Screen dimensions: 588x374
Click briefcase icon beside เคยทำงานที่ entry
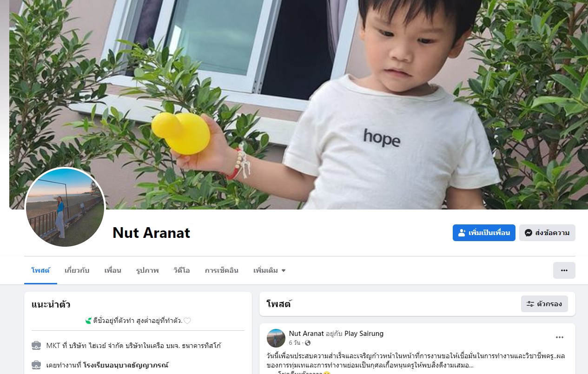tap(36, 365)
